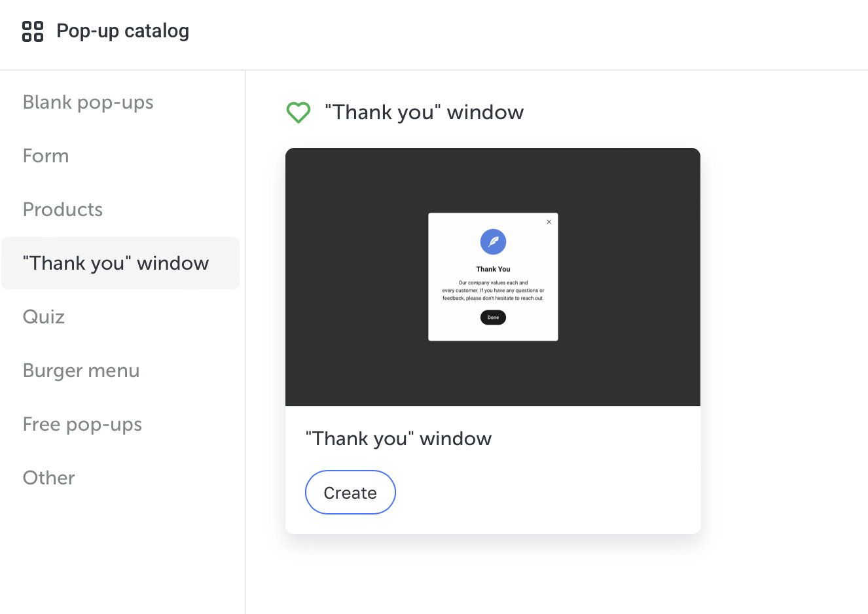This screenshot has height=614, width=868.
Task: Click the black Done button in preview
Action: pyautogui.click(x=493, y=317)
